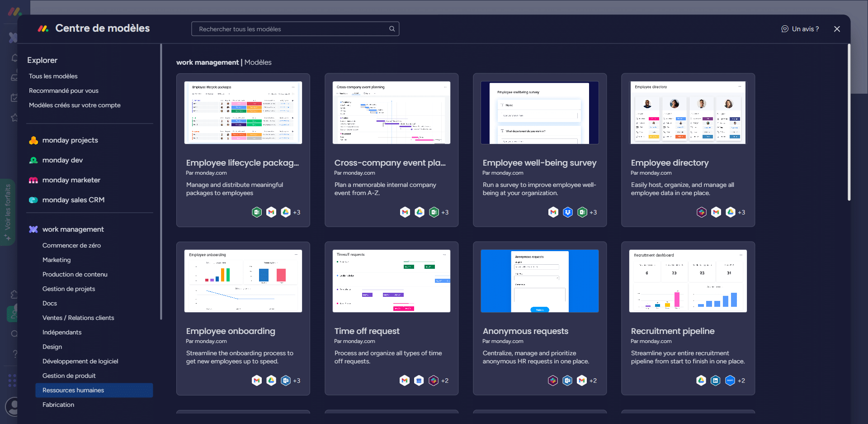Screen dimensions: 868x424
Task: Close the Centre de modèles dialog
Action: pos(837,29)
